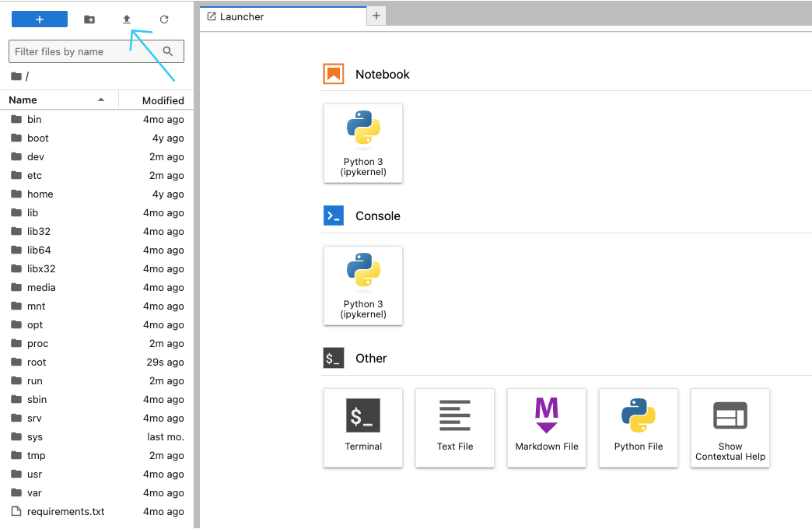This screenshot has height=529, width=812.
Task: Select the srv folder row
Action: coord(97,418)
